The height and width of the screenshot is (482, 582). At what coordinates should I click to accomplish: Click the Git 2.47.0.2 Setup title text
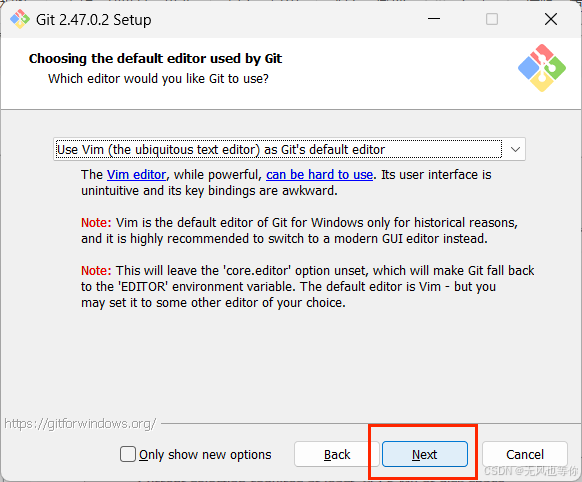coord(94,20)
